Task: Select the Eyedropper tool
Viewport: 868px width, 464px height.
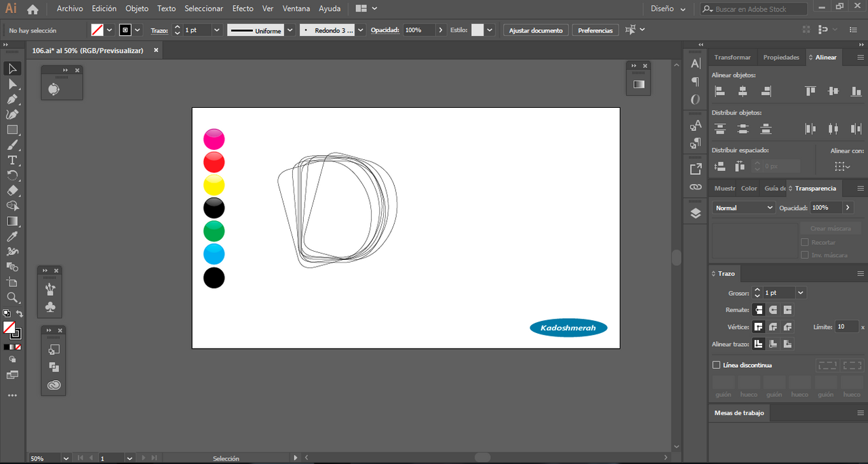Action: coord(12,237)
